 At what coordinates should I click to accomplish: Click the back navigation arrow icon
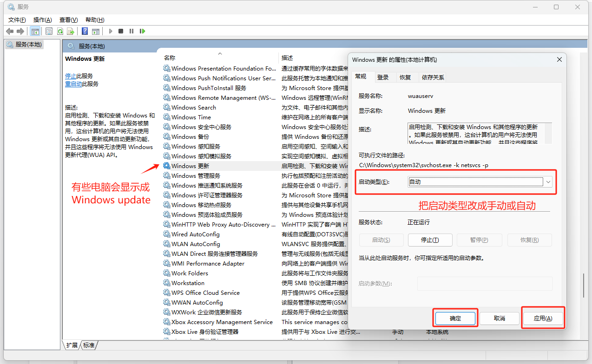[x=10, y=31]
